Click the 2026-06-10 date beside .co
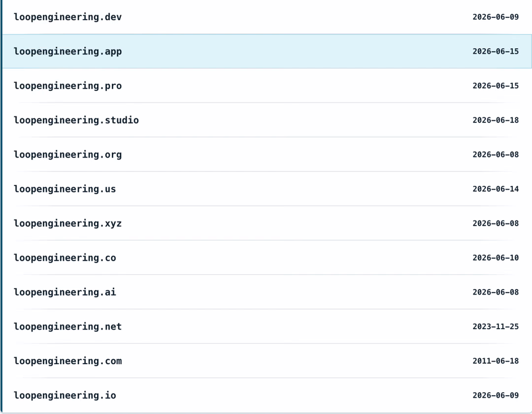The image size is (532, 414). (496, 258)
